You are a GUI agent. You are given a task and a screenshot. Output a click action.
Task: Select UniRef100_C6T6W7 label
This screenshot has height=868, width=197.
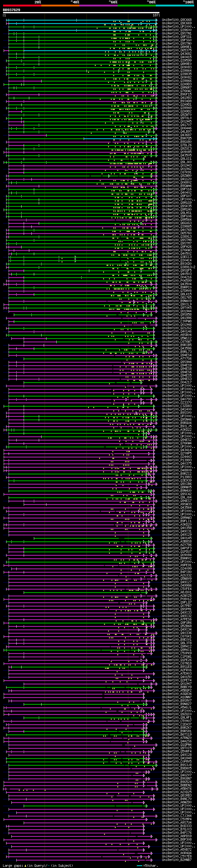[x=177, y=342]
